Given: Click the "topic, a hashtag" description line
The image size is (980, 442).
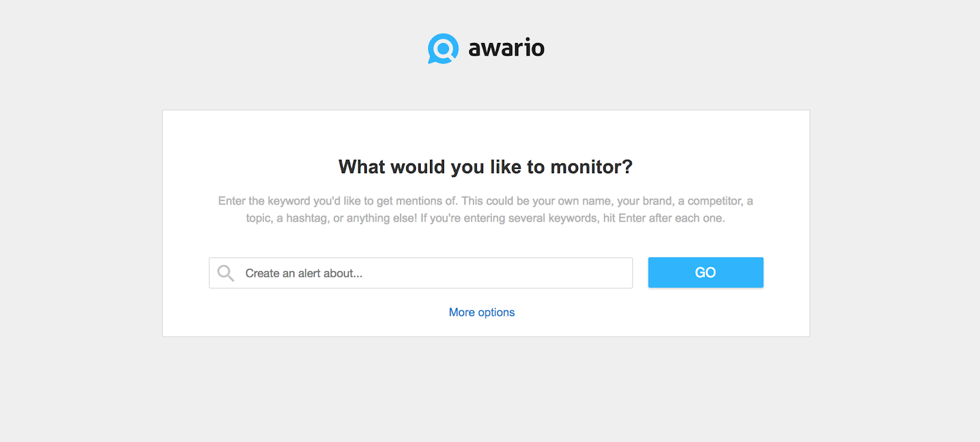Looking at the screenshot, I should [x=485, y=218].
